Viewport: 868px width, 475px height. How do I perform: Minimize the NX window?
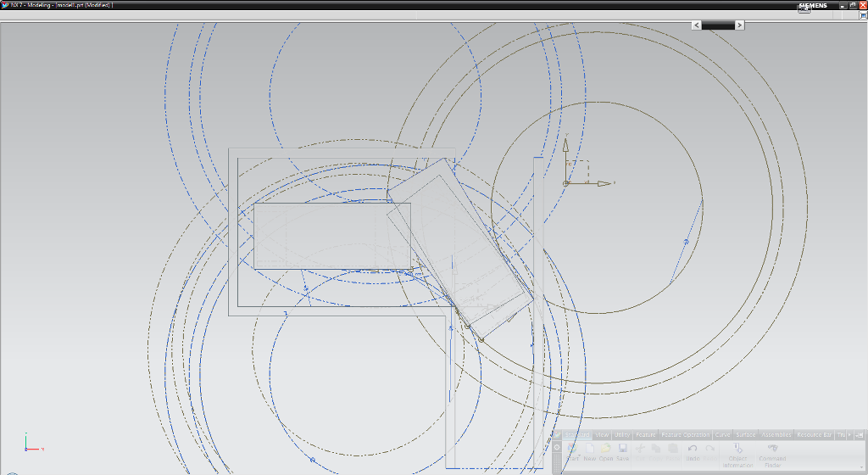click(x=843, y=5)
